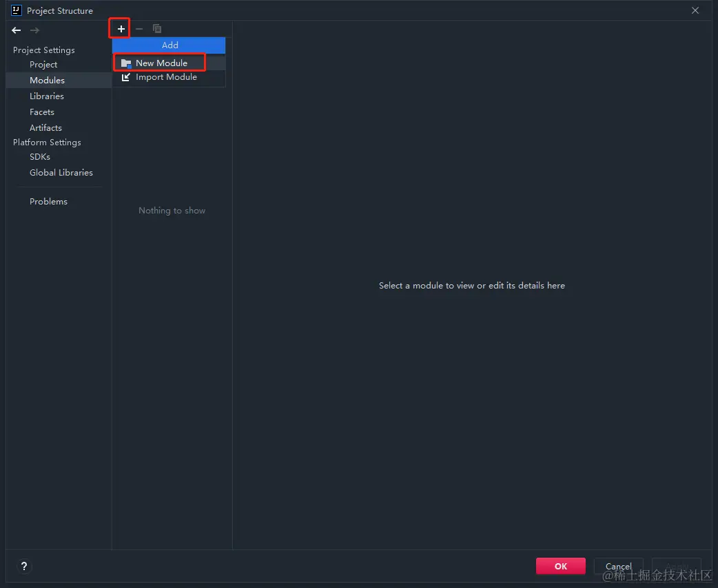Go forward with the right arrow
Viewport: 718px width, 588px height.
[x=34, y=30]
